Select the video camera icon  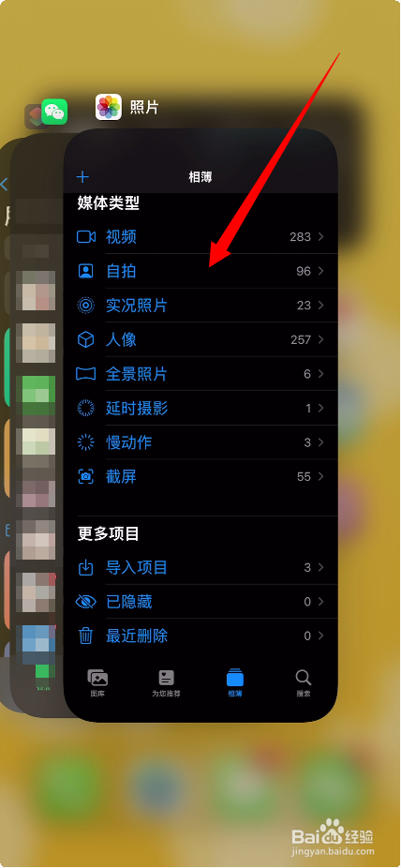[x=86, y=237]
